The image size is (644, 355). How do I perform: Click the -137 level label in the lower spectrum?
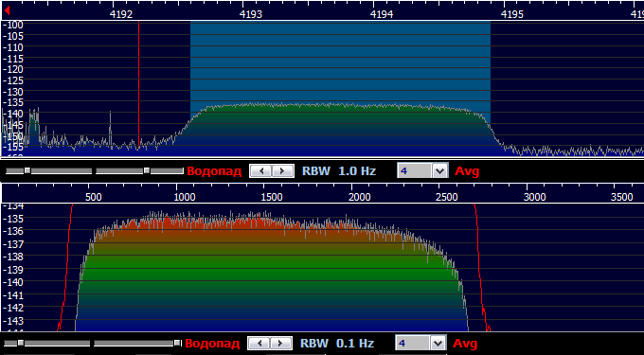click(x=12, y=244)
